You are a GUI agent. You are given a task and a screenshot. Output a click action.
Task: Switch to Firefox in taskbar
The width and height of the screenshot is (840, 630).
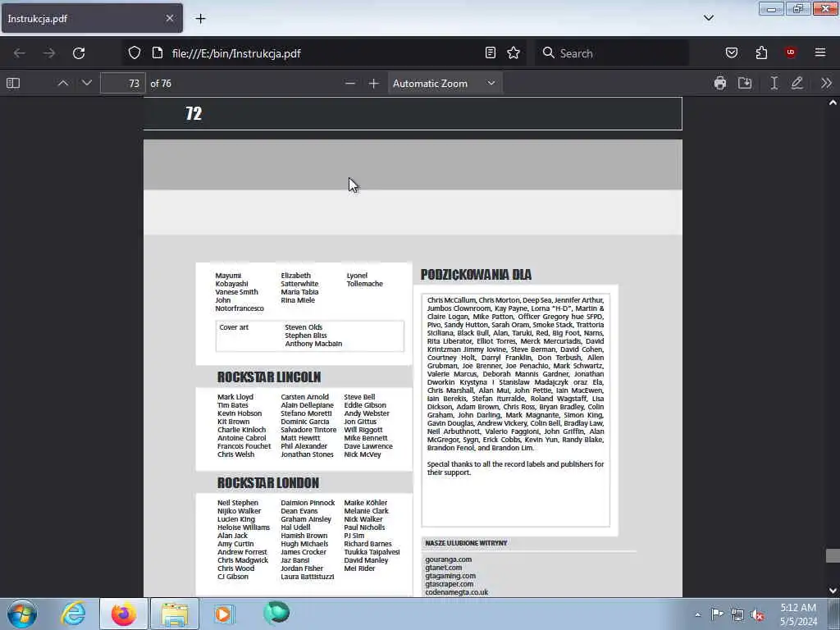pyautogui.click(x=124, y=614)
